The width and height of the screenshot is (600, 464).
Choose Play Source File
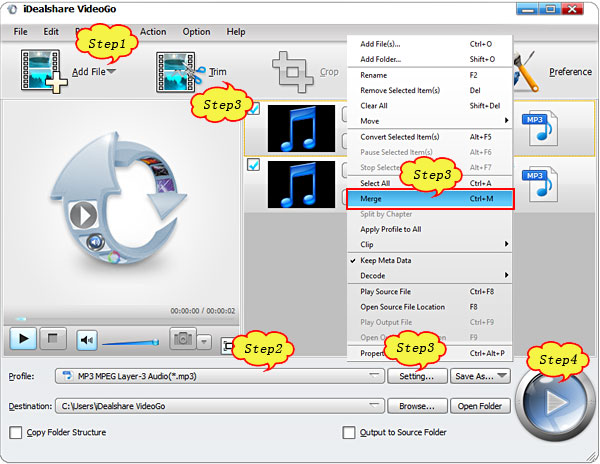click(429, 292)
